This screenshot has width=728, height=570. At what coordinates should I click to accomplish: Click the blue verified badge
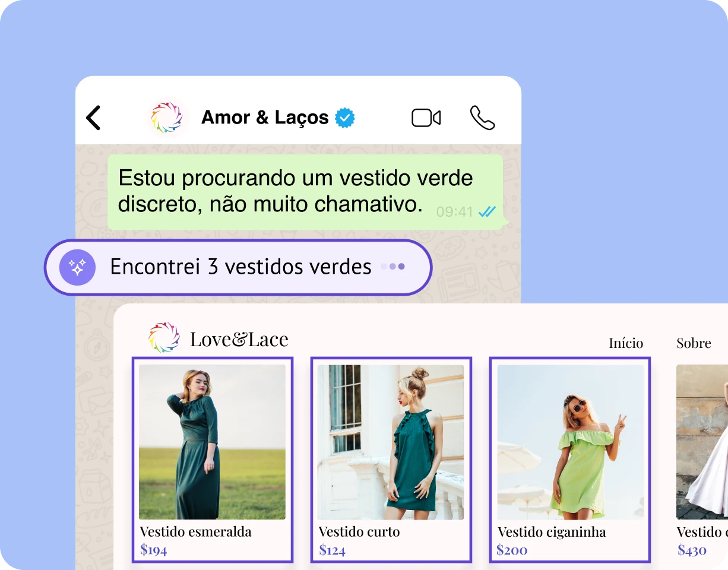coord(345,118)
